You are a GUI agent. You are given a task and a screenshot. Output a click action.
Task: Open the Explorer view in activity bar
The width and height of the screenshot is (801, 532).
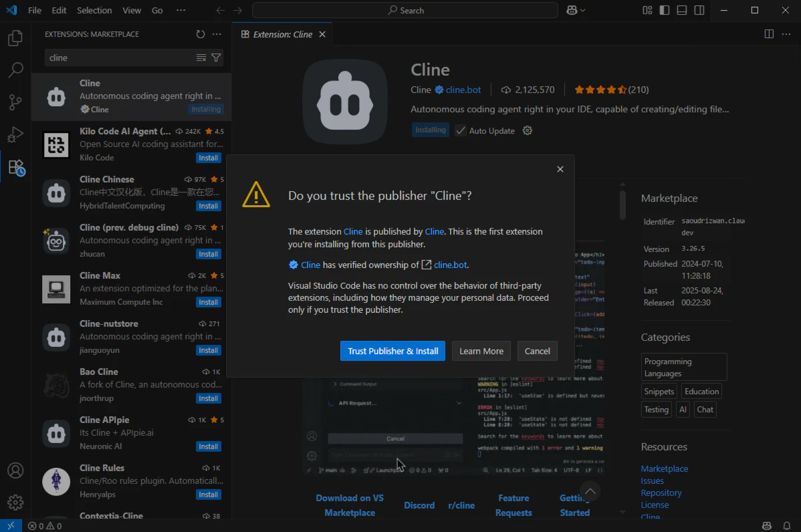click(15, 38)
